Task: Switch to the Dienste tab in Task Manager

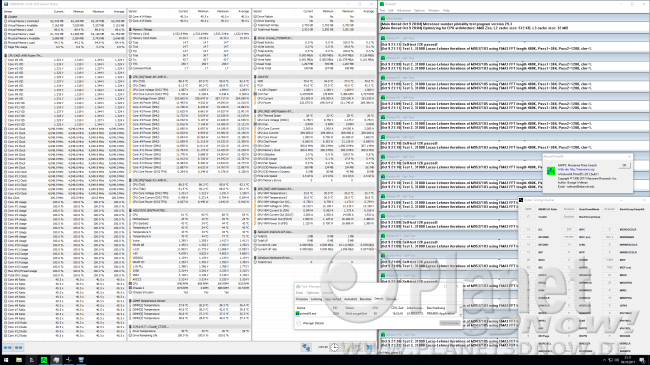Action: [390, 299]
